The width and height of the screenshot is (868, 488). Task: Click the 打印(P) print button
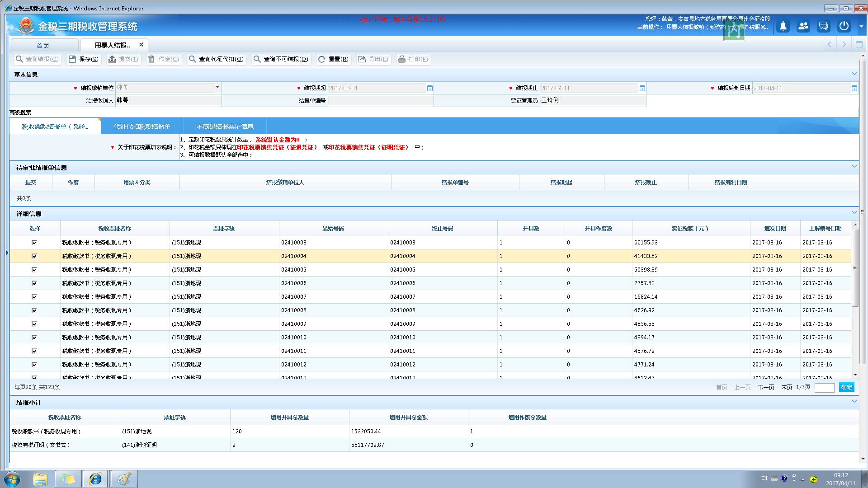(x=413, y=59)
